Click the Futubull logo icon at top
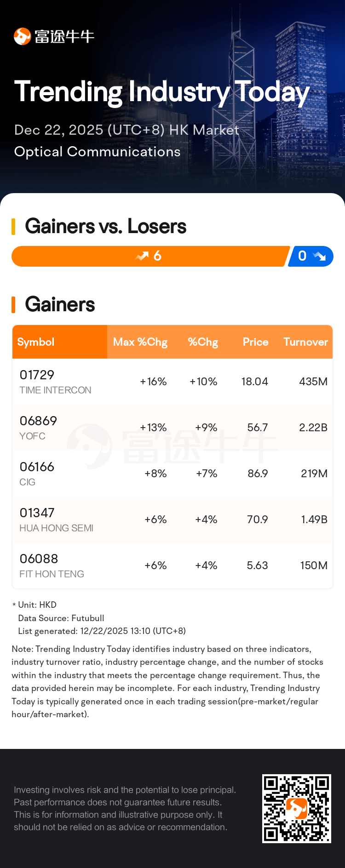 (x=22, y=36)
